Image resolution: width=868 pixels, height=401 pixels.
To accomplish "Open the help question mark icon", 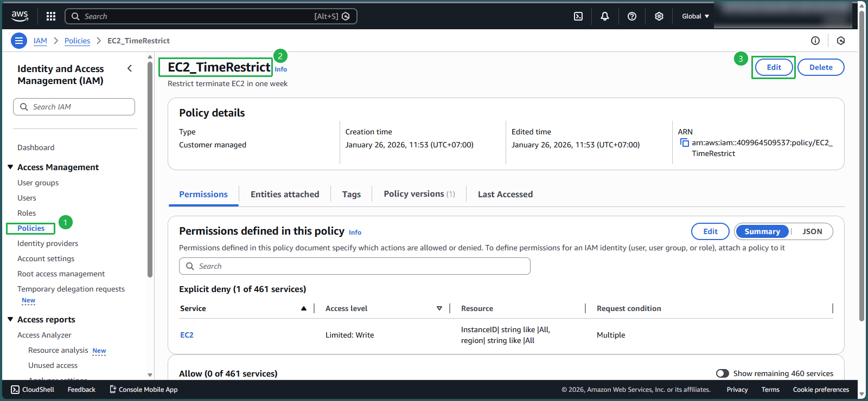I will [632, 16].
